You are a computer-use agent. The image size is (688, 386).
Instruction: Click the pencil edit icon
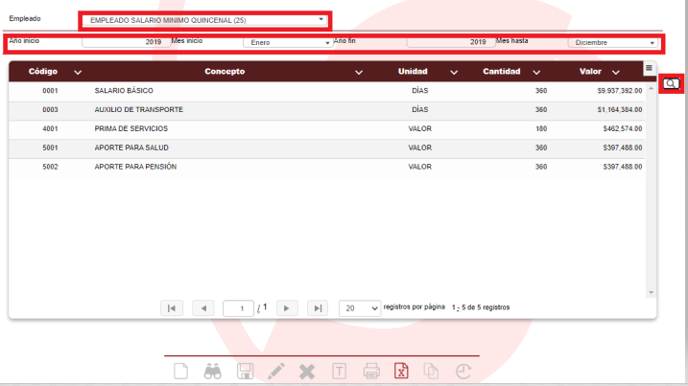click(276, 371)
